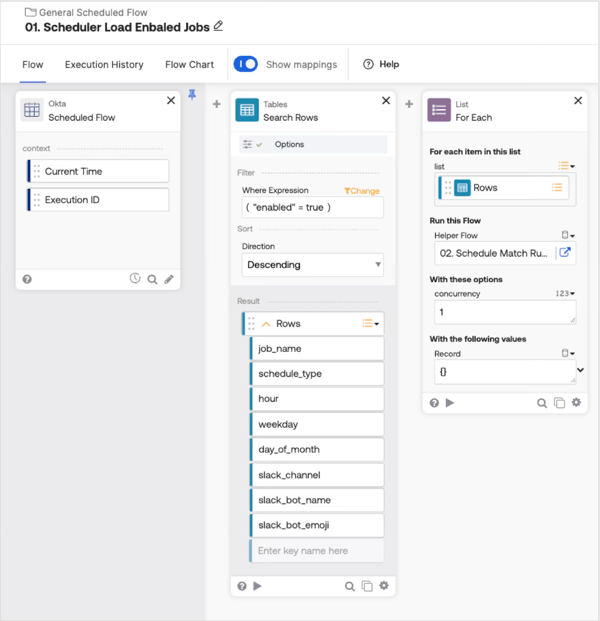This screenshot has width=600, height=621.
Task: Click Change filter expression link
Action: 362,191
